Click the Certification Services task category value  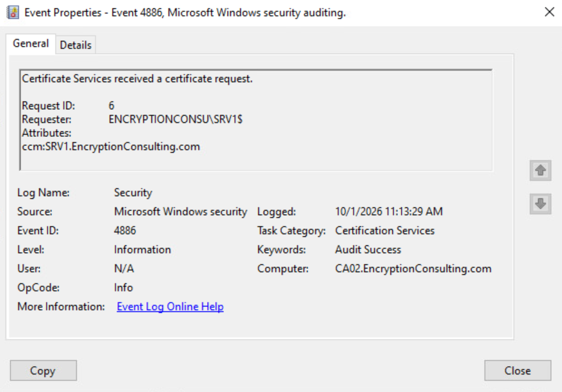click(x=385, y=230)
